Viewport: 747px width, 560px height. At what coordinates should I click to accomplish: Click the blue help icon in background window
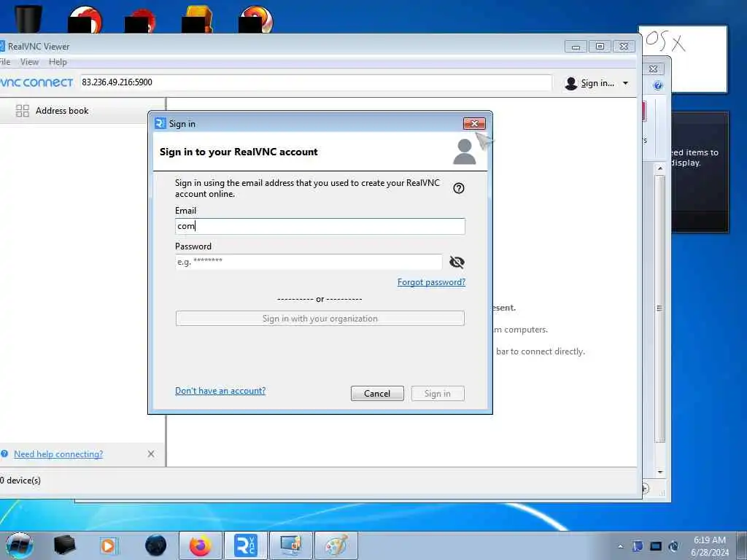[658, 86]
